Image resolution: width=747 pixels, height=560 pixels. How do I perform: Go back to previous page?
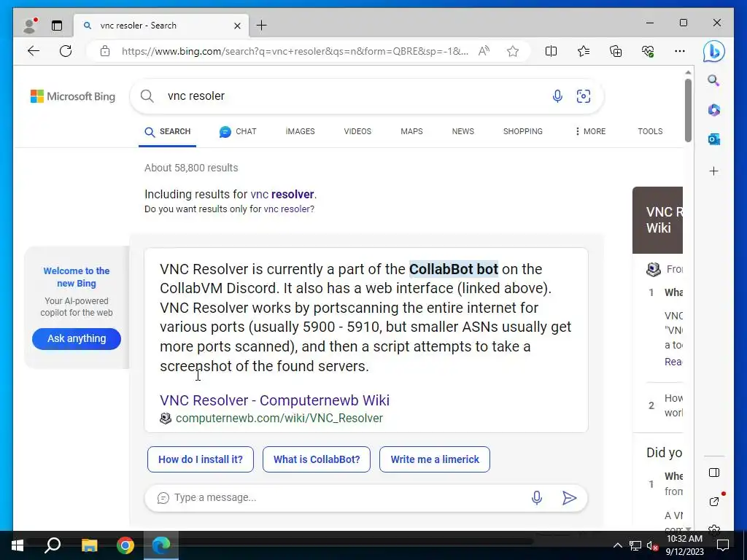[34, 51]
